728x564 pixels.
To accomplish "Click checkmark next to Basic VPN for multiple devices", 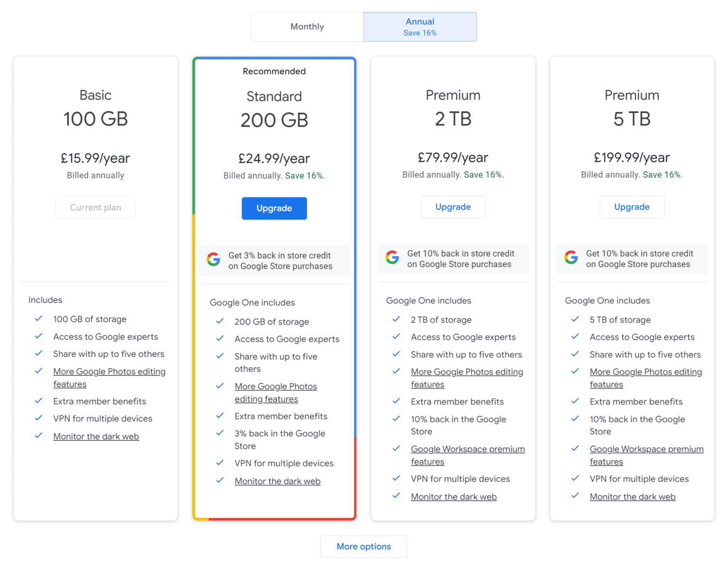I will click(x=39, y=418).
